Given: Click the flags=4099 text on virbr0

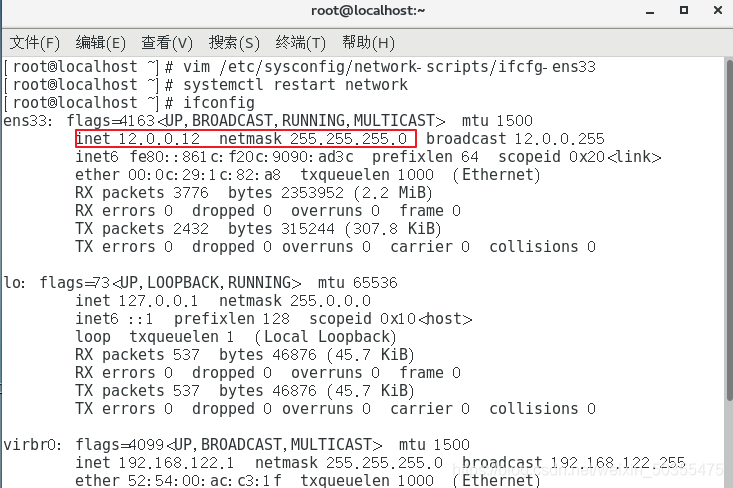Looking at the screenshot, I should 120,445.
